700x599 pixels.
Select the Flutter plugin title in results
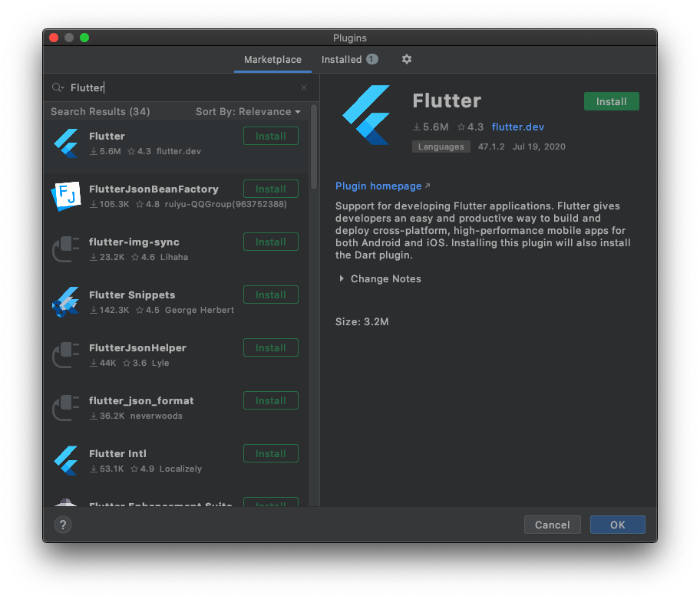click(107, 136)
